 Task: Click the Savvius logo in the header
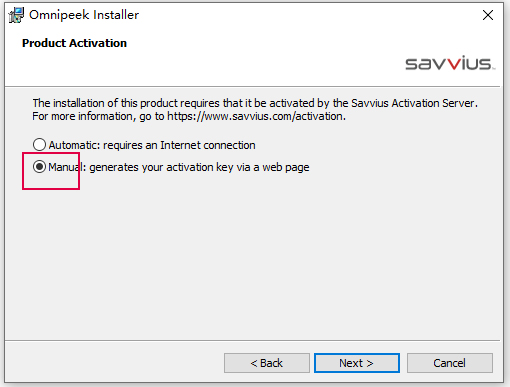(x=450, y=63)
